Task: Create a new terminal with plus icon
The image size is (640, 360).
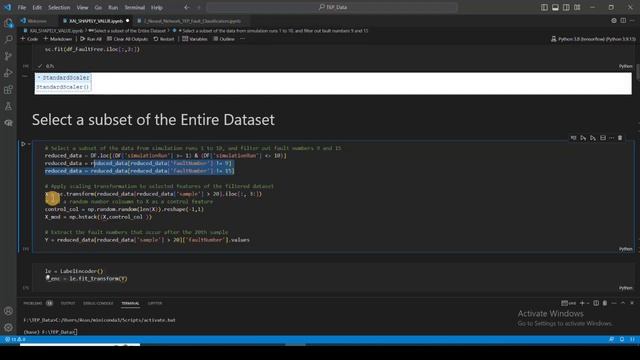Action: (582, 303)
